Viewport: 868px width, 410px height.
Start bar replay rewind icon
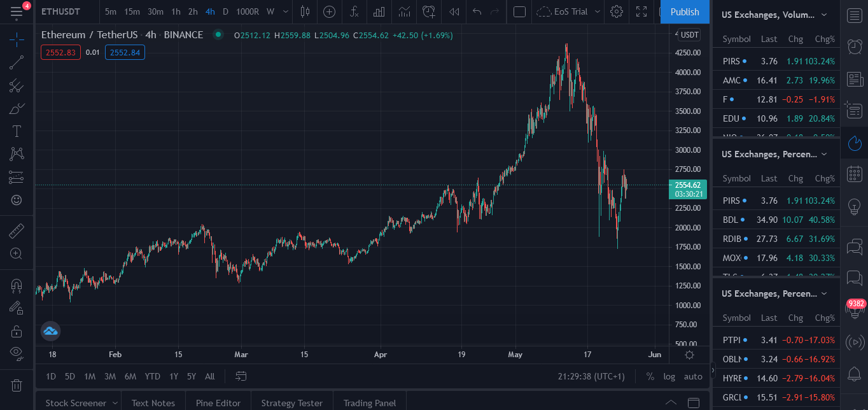[454, 11]
